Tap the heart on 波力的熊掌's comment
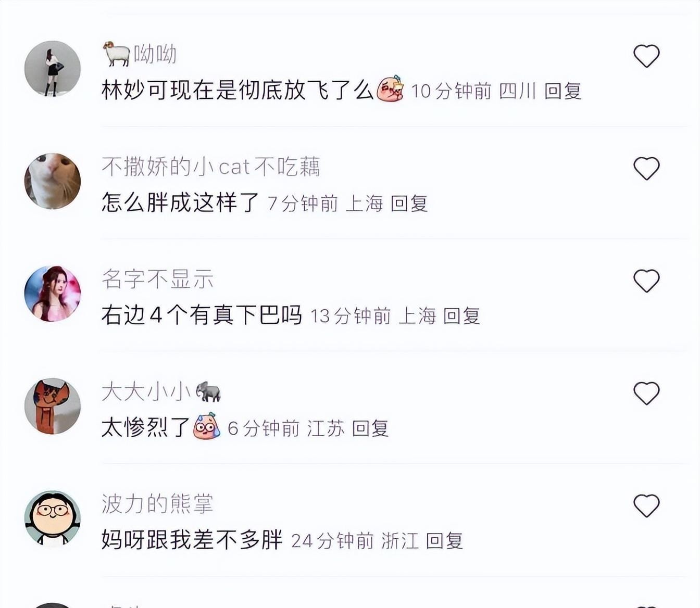This screenshot has width=700, height=608. (x=646, y=505)
